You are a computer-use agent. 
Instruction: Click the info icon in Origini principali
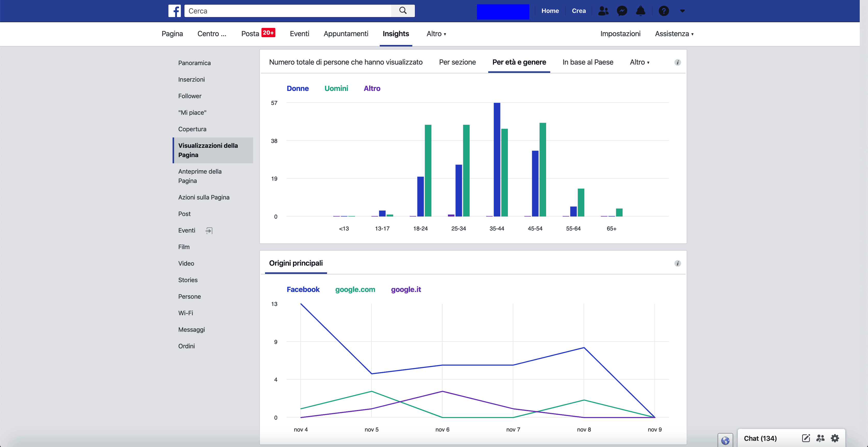(677, 263)
